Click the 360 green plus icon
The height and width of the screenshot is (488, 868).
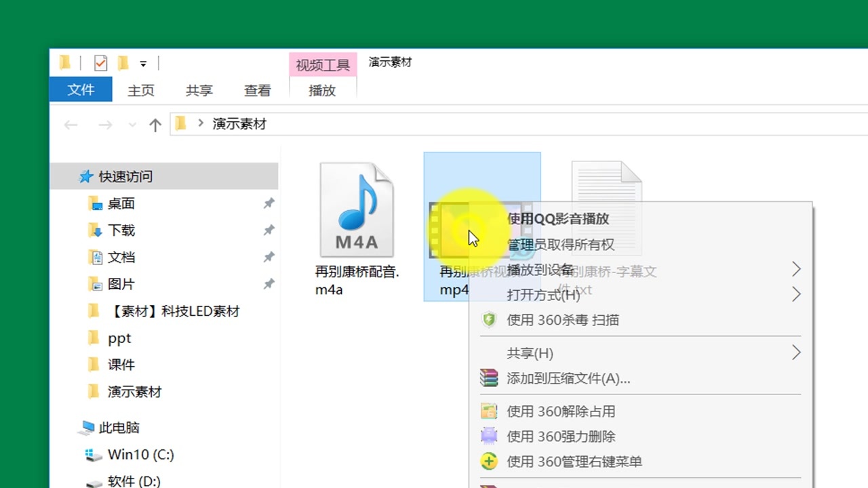pyautogui.click(x=489, y=462)
